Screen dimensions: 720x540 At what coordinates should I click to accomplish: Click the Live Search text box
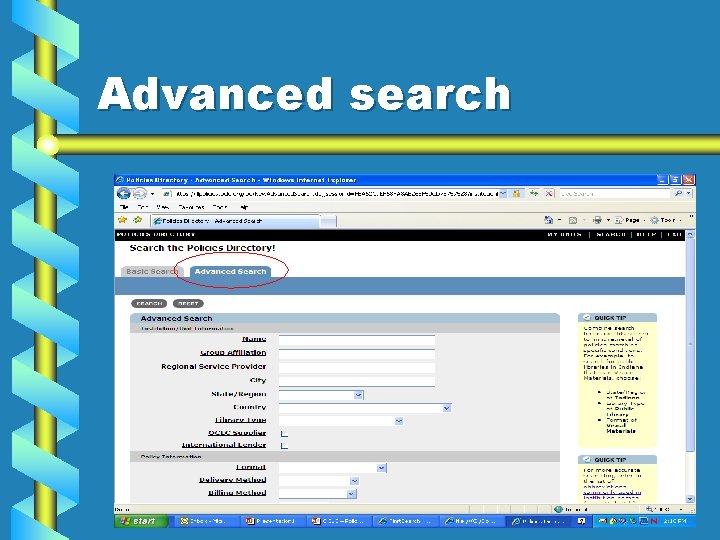(x=615, y=194)
